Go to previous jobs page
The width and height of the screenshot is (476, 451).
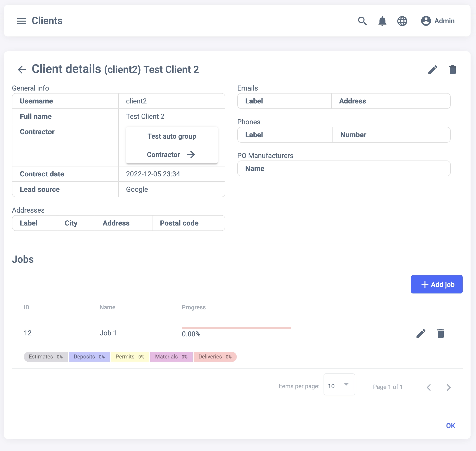429,387
